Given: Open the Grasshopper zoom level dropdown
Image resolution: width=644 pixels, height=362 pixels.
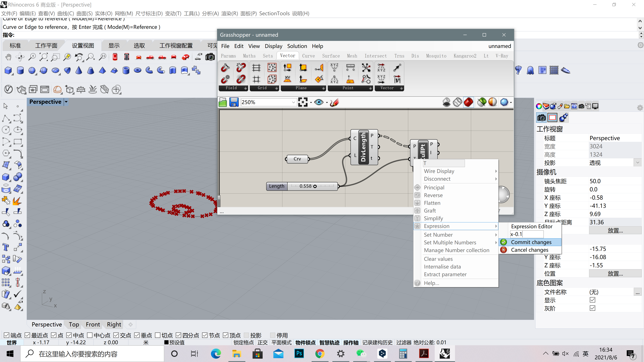Looking at the screenshot, I should 293,102.
